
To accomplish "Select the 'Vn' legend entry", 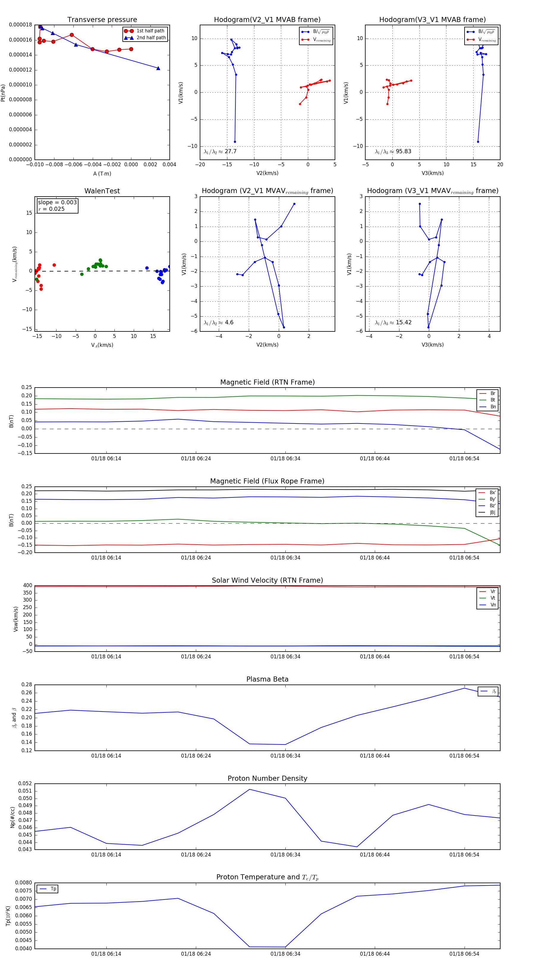I will 488,605.
